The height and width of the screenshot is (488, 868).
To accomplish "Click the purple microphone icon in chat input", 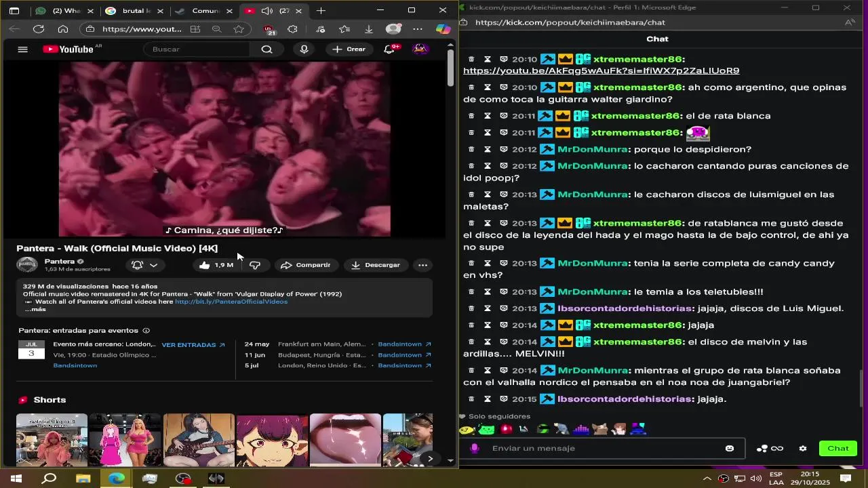I will pos(474,448).
